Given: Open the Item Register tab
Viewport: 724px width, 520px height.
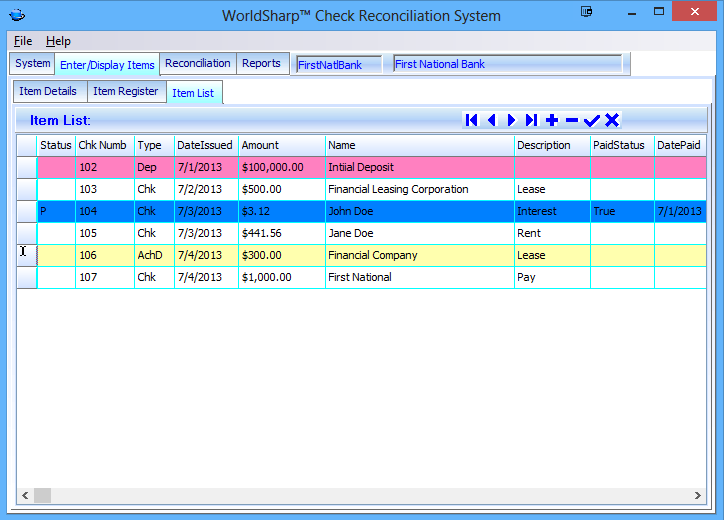Looking at the screenshot, I should (x=125, y=91).
